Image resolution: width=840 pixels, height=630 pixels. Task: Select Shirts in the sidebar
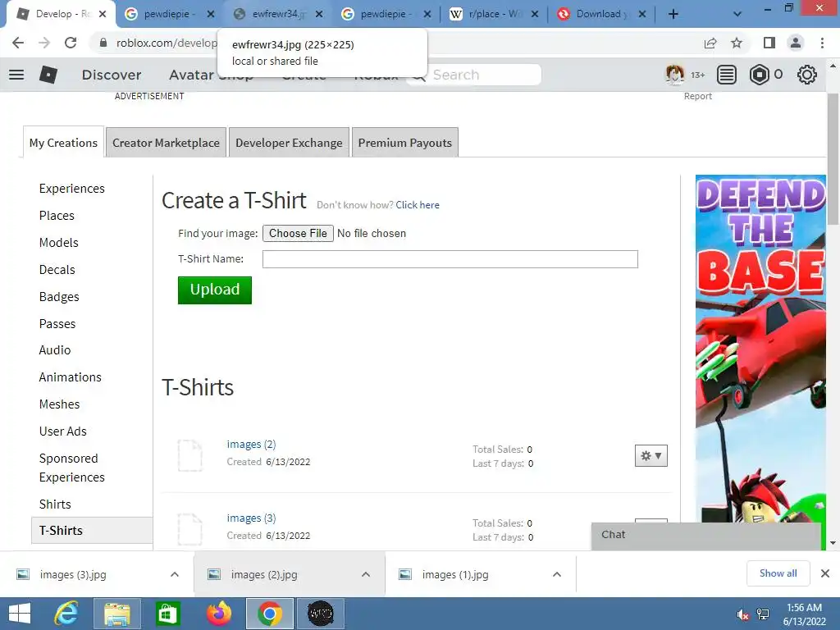point(55,504)
